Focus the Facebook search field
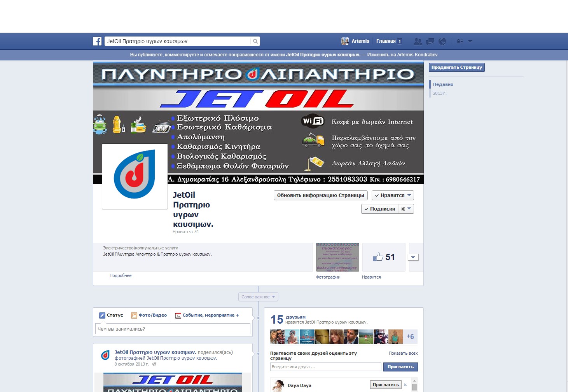568x392 pixels. [x=178, y=41]
